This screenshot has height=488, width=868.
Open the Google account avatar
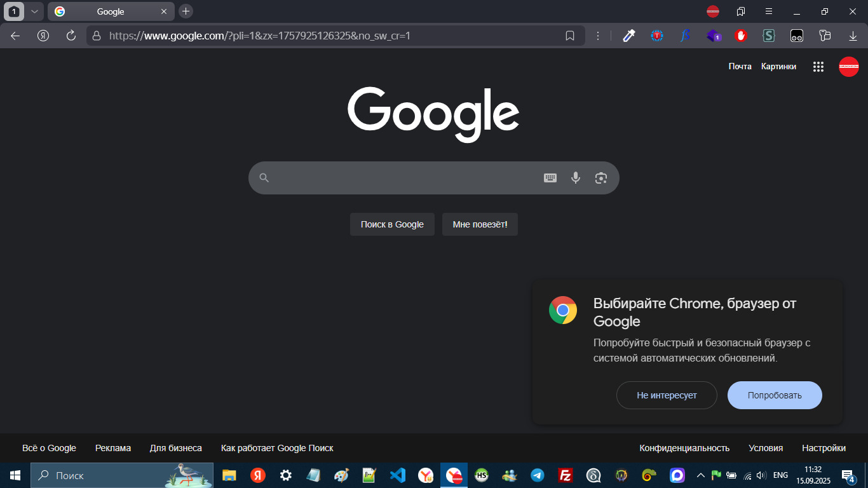(848, 67)
